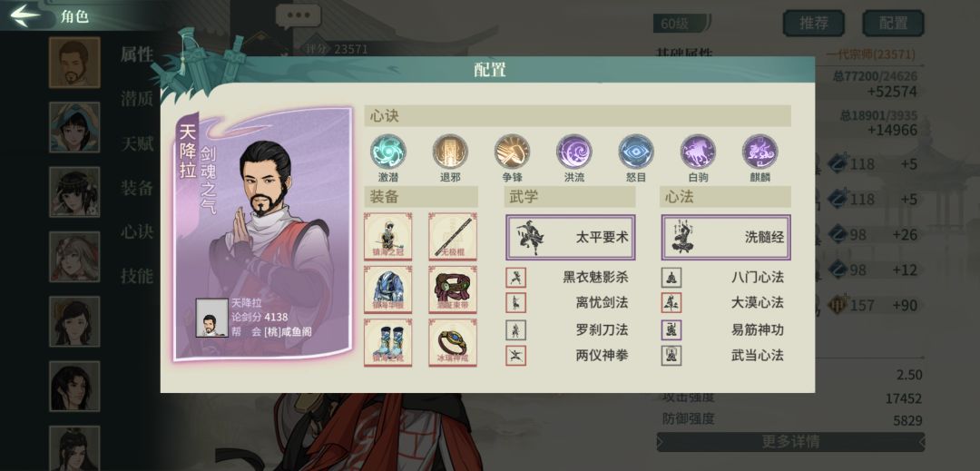Select the 怒目 eye icon
The image size is (980, 471).
[x=635, y=152]
